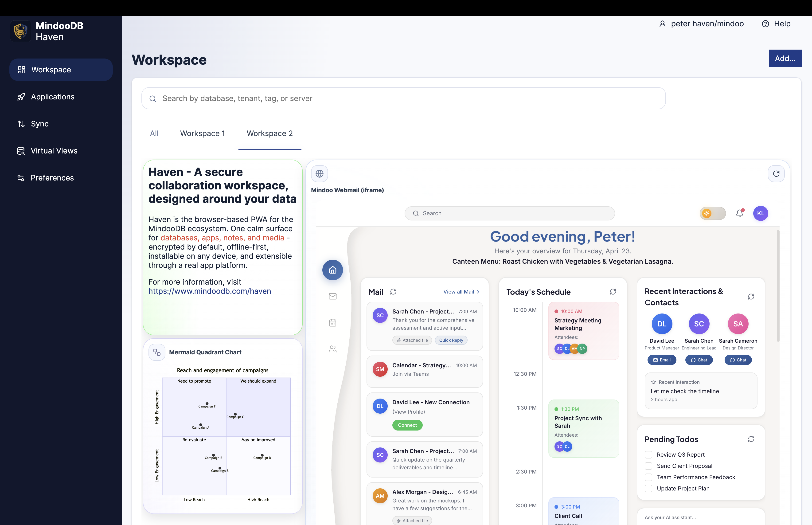Open the Mail envelope icon in webmail sidebar
This screenshot has height=525, width=812.
tap(332, 296)
